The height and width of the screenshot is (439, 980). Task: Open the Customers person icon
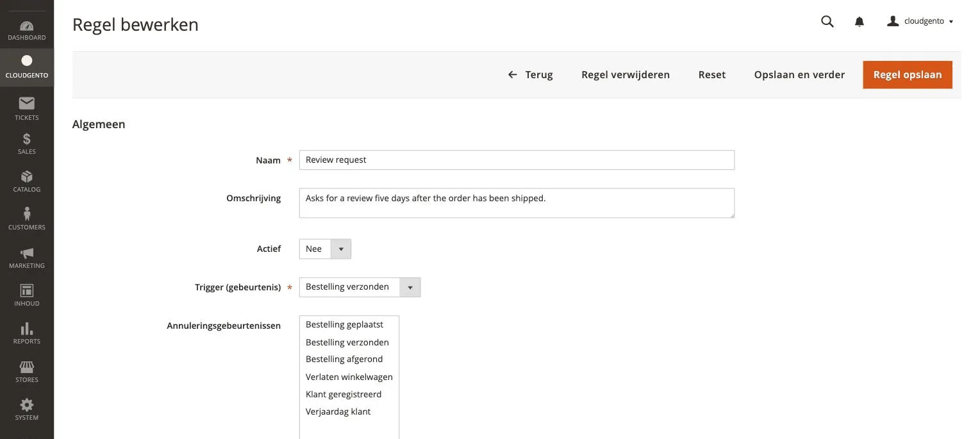[x=27, y=213]
